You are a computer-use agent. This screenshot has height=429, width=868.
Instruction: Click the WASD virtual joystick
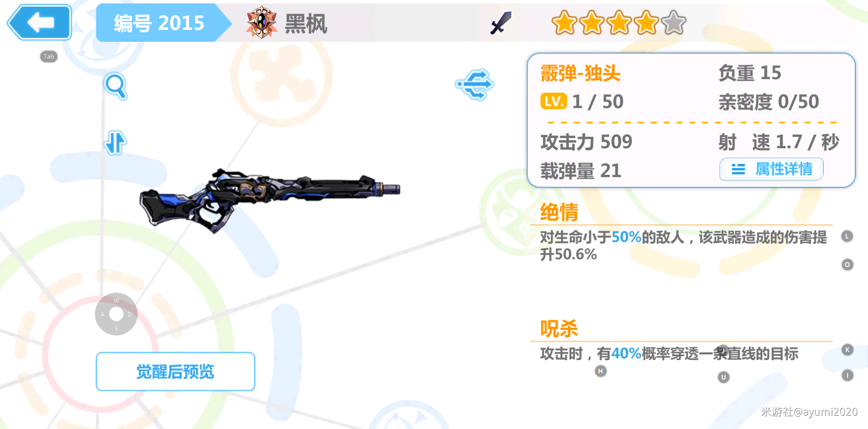[116, 314]
